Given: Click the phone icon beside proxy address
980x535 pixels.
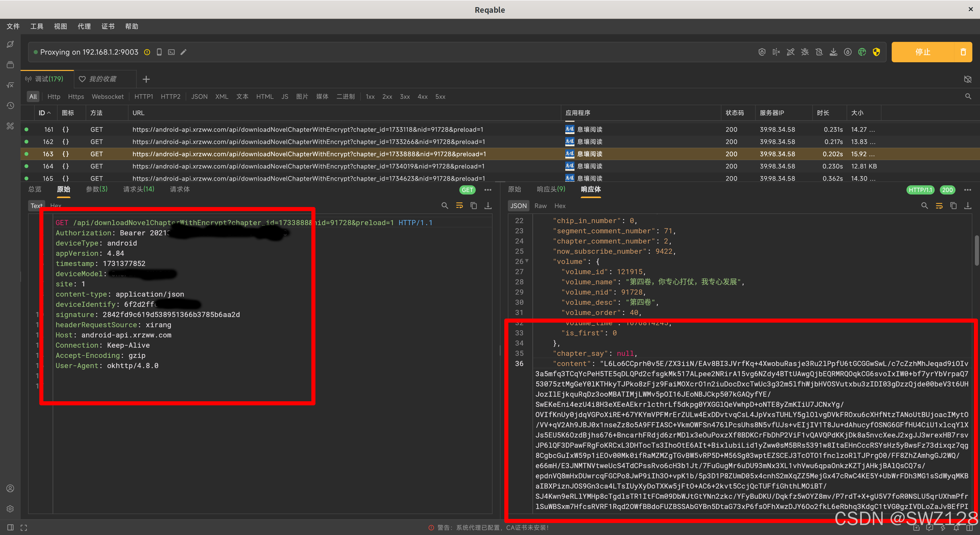Looking at the screenshot, I should point(160,52).
